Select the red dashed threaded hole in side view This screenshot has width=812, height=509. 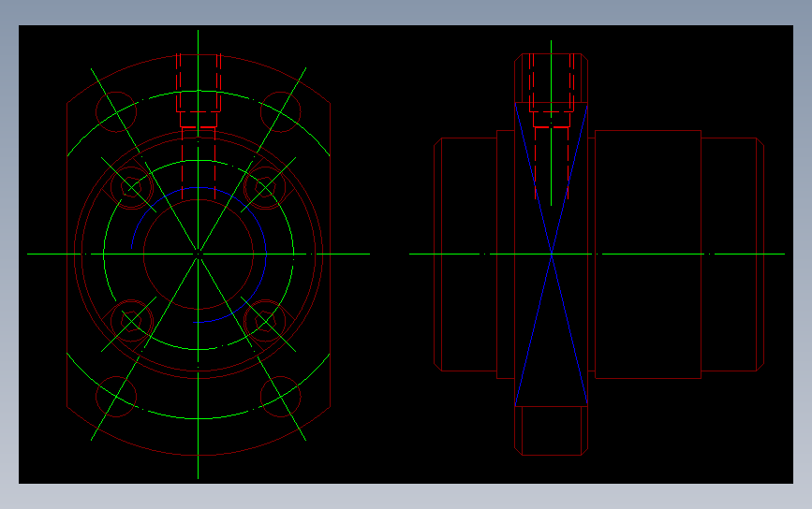(552, 126)
